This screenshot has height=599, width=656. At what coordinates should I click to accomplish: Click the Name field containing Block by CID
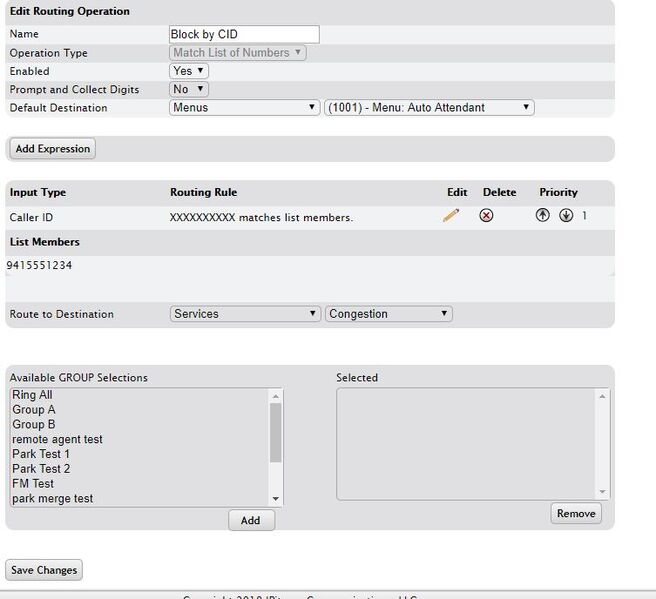(x=244, y=34)
